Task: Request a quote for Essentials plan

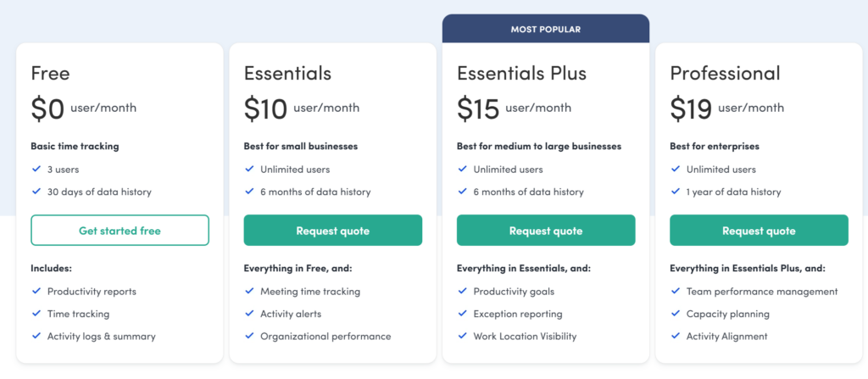Action: coord(332,231)
